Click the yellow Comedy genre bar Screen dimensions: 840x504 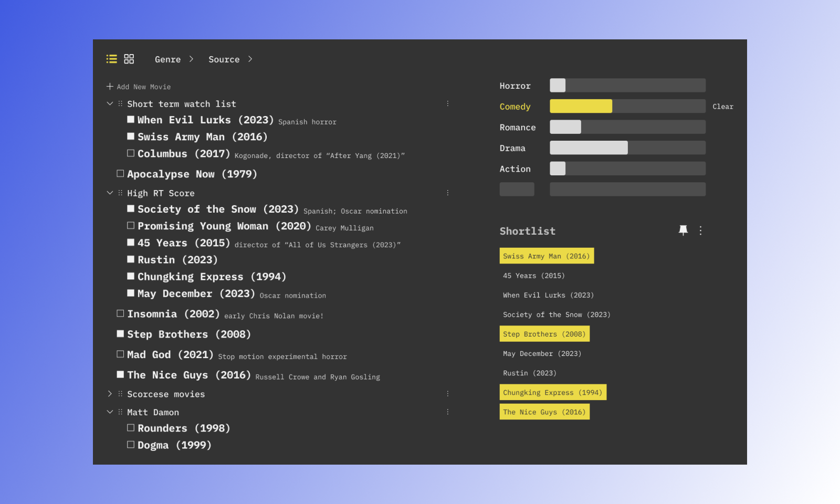coord(581,106)
